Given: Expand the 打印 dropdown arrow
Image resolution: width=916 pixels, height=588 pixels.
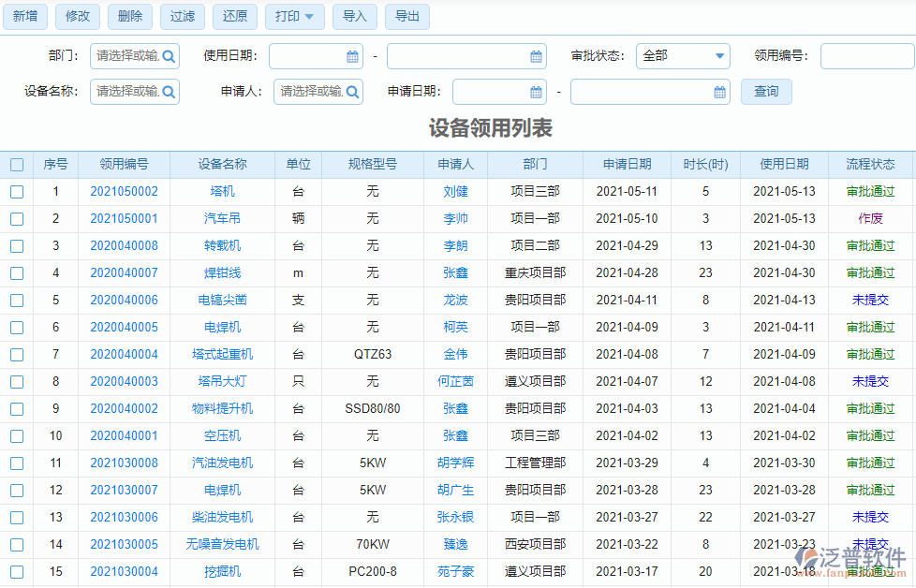Looking at the screenshot, I should tap(309, 17).
